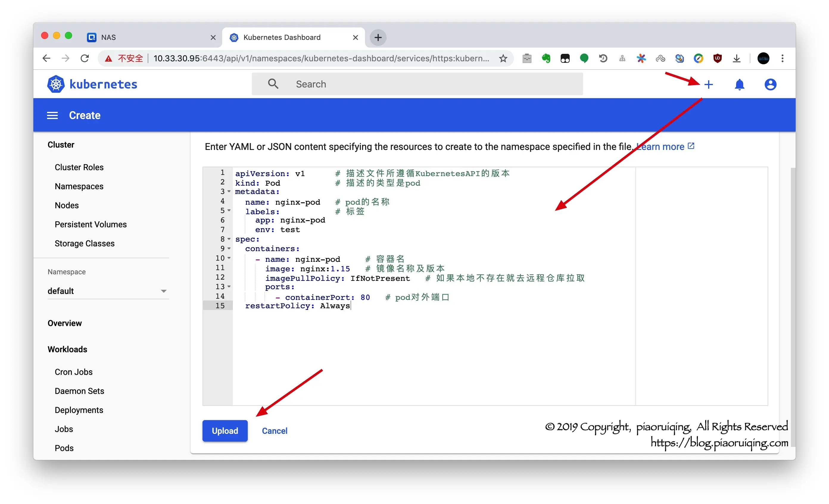Collapse the metadata fold arrow on line 3
This screenshot has height=504, width=829.
click(229, 191)
